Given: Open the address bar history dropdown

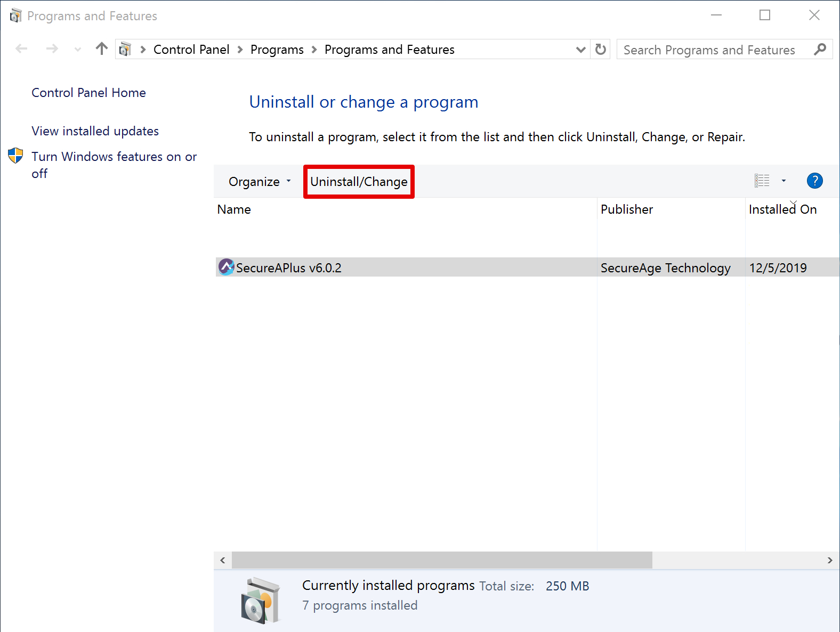Looking at the screenshot, I should pyautogui.click(x=581, y=50).
